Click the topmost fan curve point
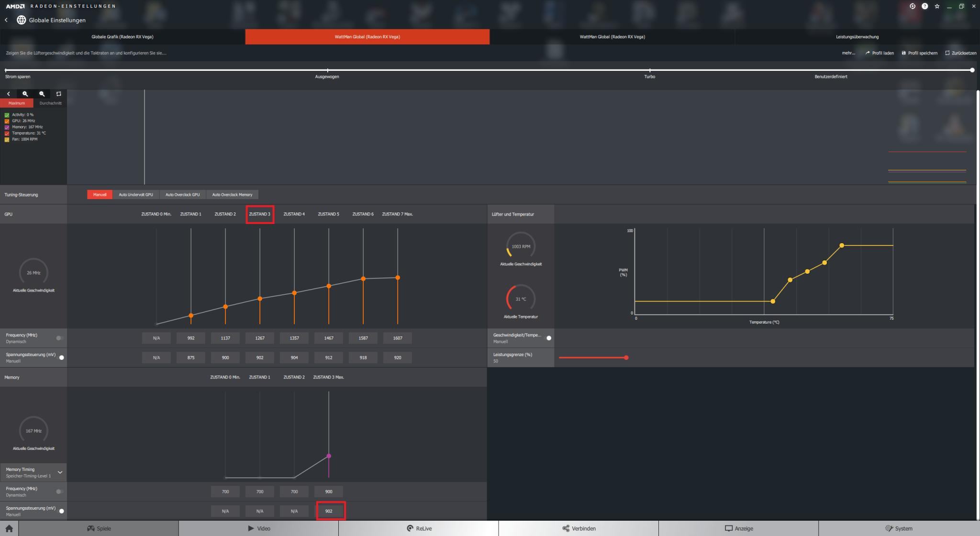The width and height of the screenshot is (980, 536). pos(842,246)
